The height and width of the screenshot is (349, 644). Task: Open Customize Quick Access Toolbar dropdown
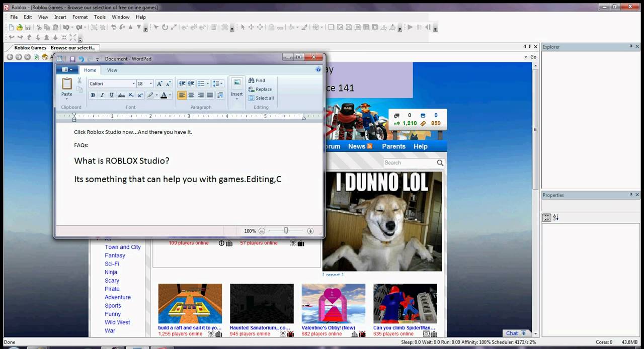pos(98,59)
